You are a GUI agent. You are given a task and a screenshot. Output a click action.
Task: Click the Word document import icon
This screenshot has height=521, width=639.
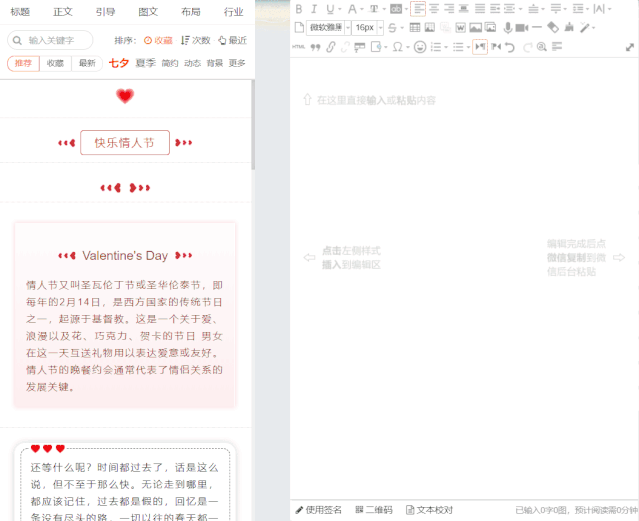[460, 27]
